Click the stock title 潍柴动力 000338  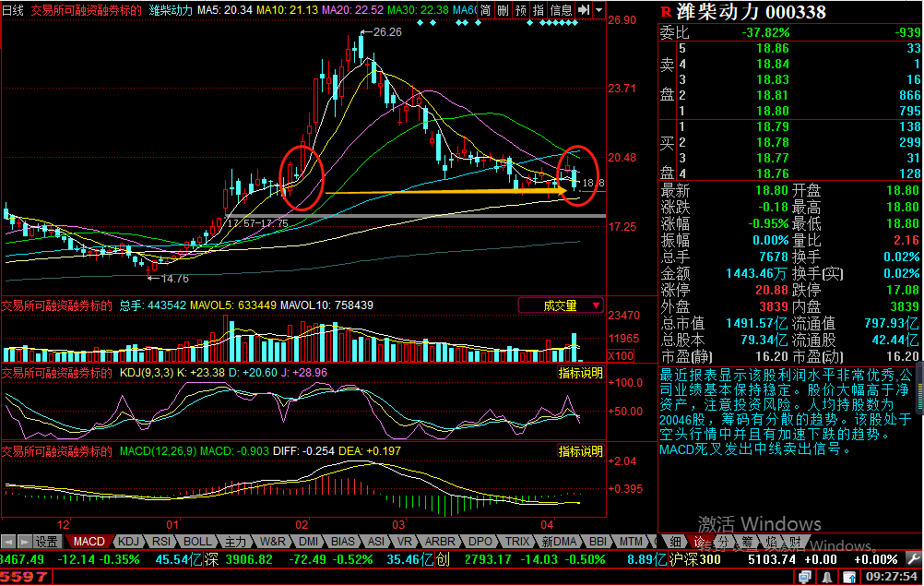tap(751, 12)
